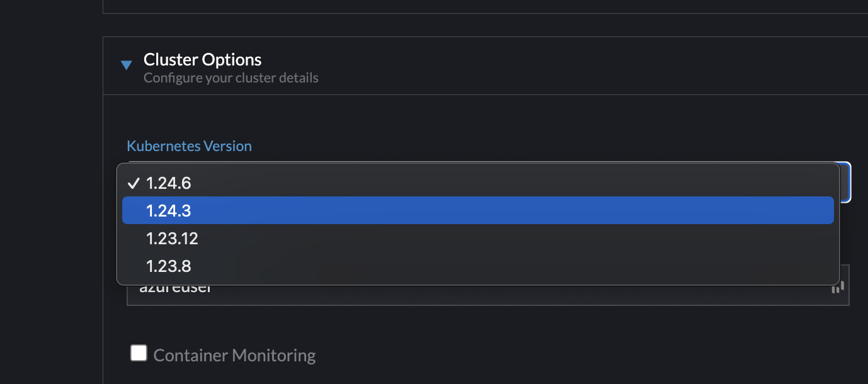Click the checkmark beside 1.24.6
This screenshot has height=384, width=868.
tap(133, 183)
